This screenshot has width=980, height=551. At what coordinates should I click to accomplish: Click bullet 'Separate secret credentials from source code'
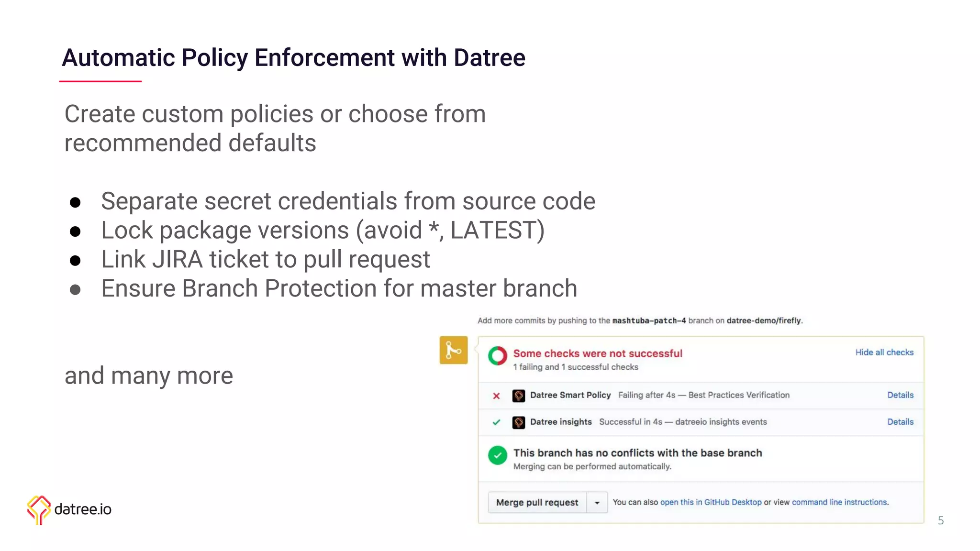[348, 201]
